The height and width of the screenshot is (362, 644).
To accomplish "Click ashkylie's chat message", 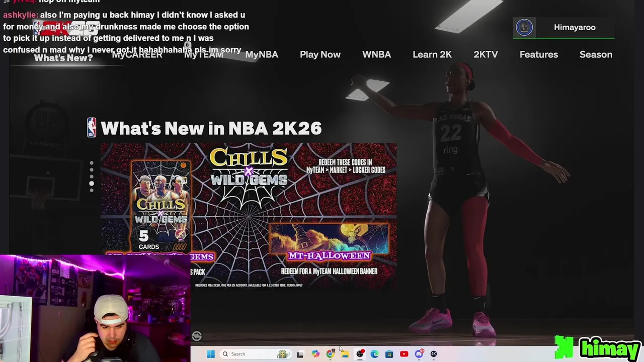I will coord(126,32).
